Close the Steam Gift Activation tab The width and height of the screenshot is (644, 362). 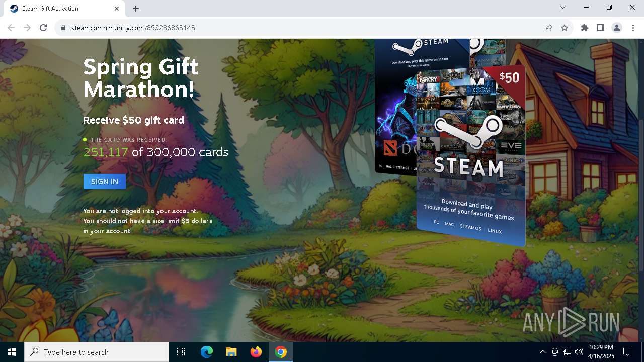tap(117, 9)
